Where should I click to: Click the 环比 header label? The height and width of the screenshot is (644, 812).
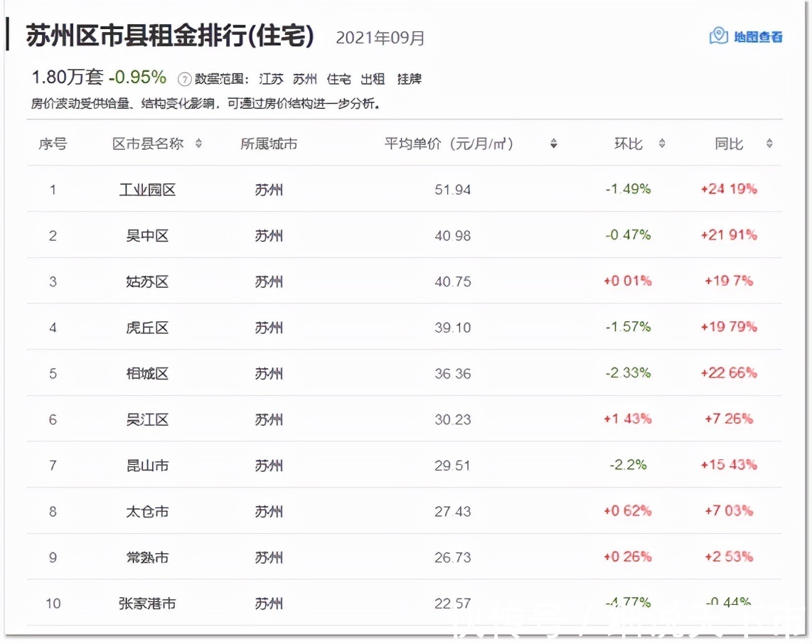pyautogui.click(x=628, y=144)
